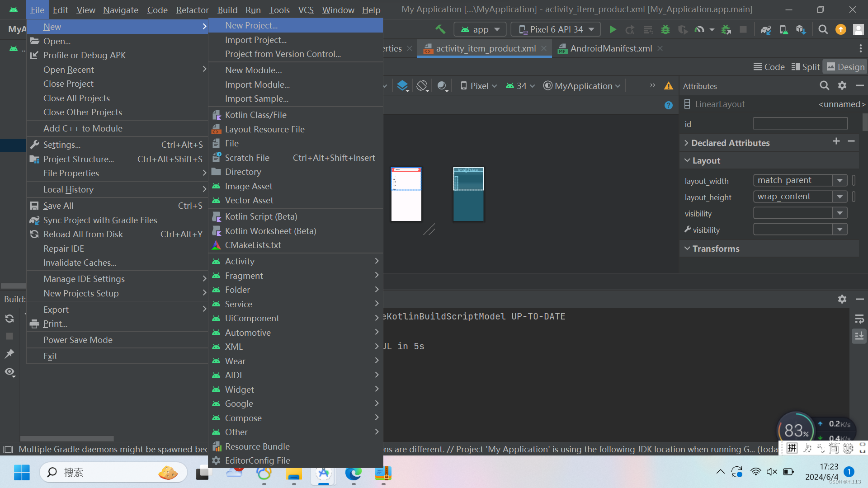Click the Build hammer icon
This screenshot has width=868, height=488.
pos(440,30)
